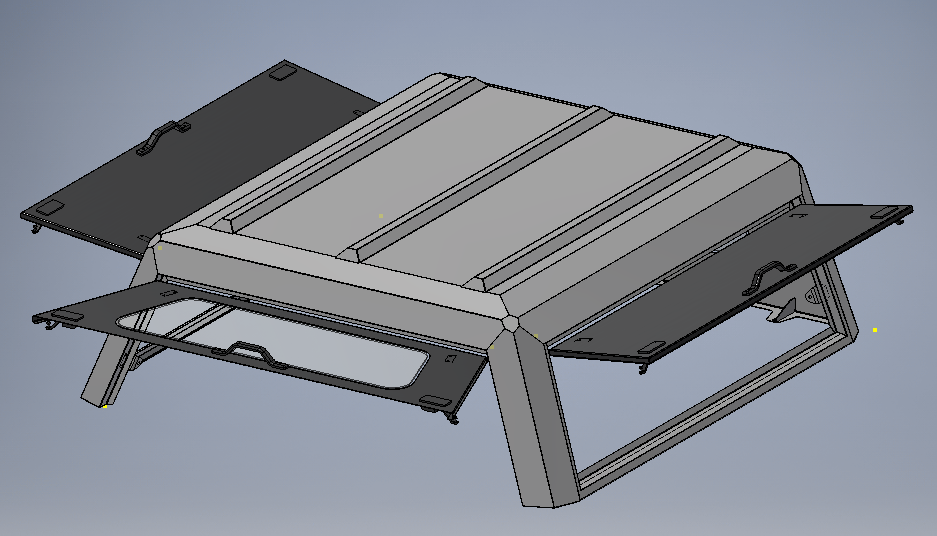Select the handle on the right side door panel

tap(769, 278)
